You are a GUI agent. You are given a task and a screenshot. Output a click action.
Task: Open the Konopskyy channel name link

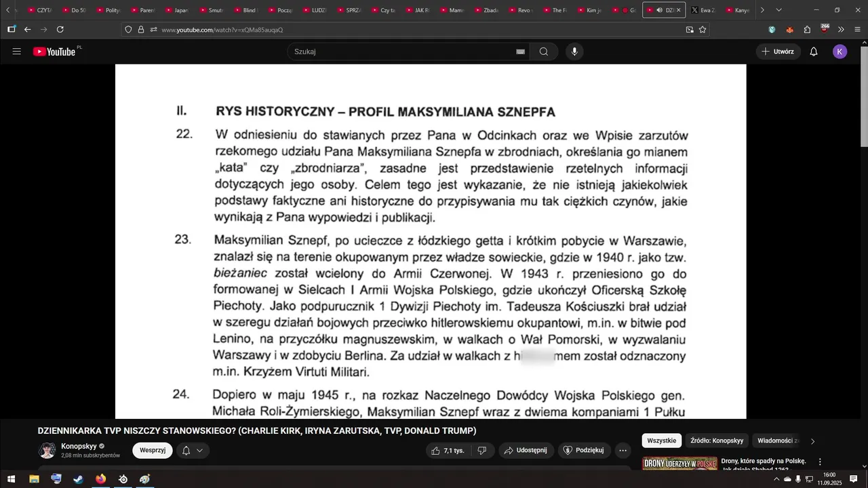79,446
